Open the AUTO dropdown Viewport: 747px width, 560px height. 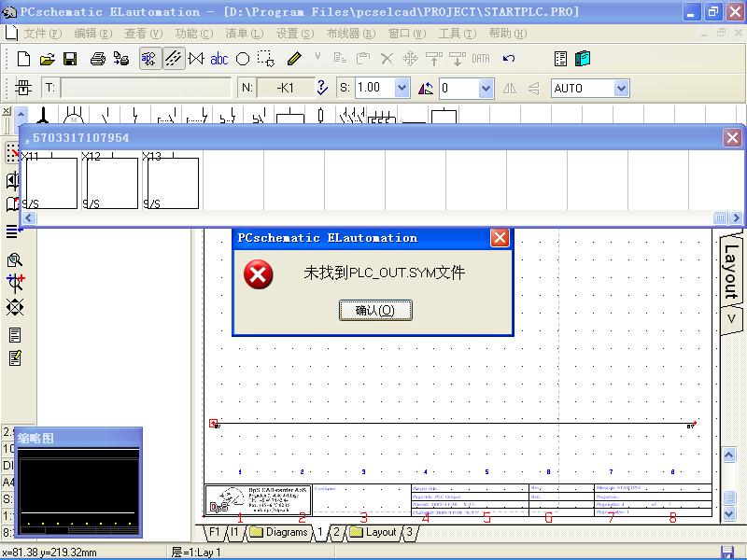coord(621,88)
